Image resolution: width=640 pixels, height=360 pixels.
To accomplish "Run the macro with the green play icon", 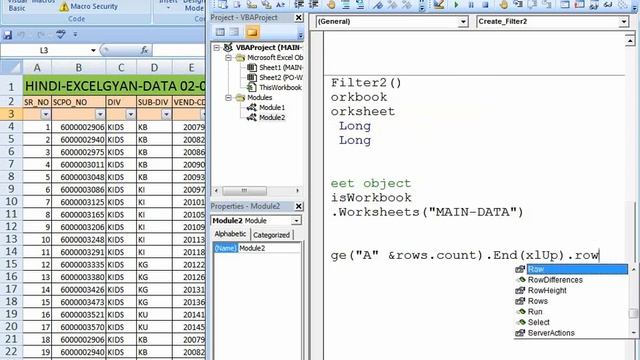I will point(456,5).
